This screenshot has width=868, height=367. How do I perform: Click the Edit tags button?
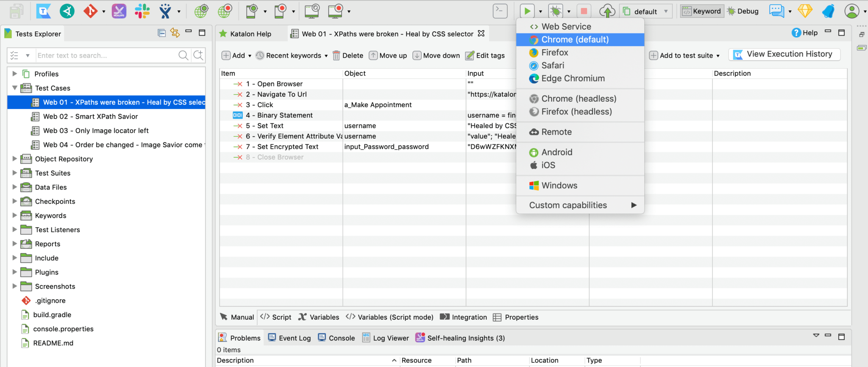click(485, 56)
